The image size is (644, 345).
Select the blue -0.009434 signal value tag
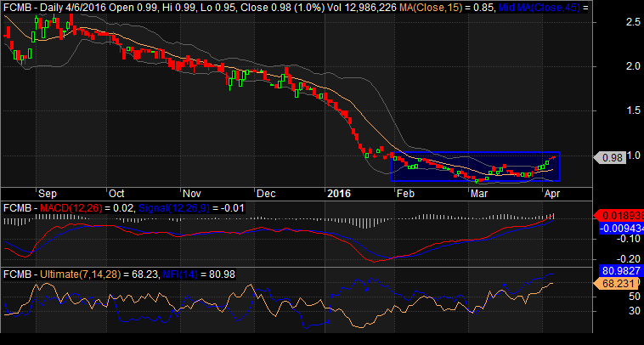tap(621, 229)
